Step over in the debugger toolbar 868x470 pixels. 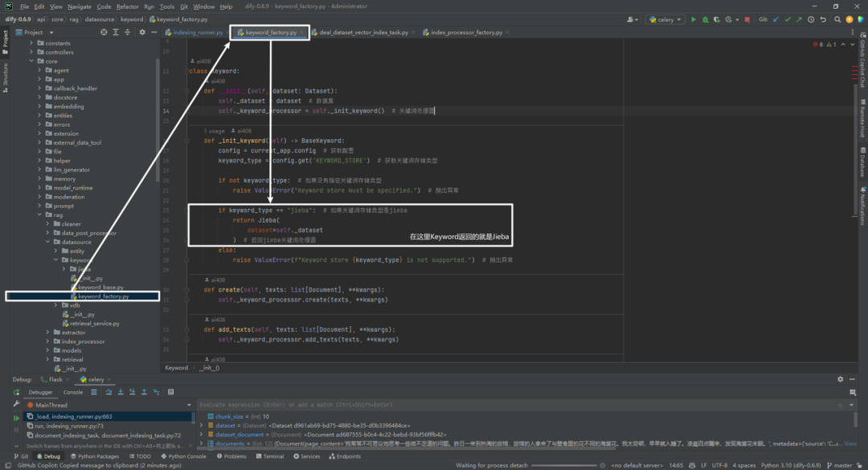pyautogui.click(x=108, y=392)
